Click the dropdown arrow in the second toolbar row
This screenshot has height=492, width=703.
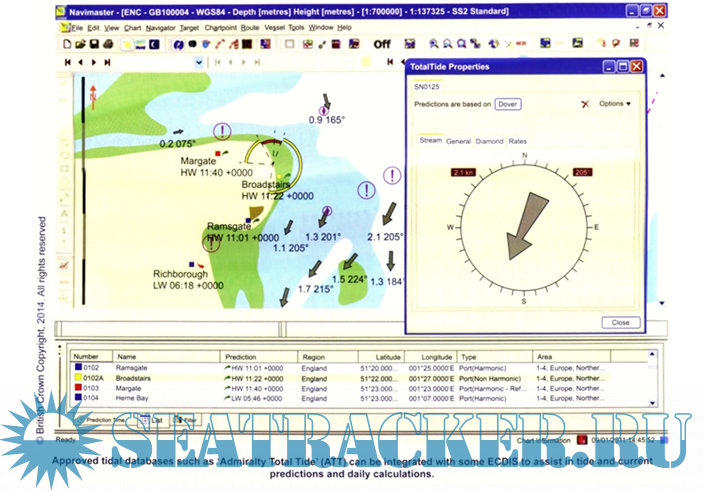pos(199,62)
